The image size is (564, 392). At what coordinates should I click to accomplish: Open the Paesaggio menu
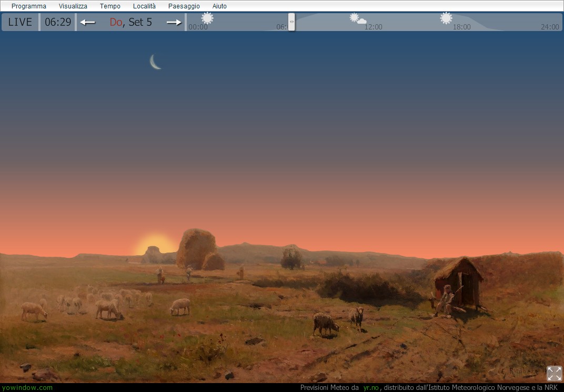pos(184,6)
